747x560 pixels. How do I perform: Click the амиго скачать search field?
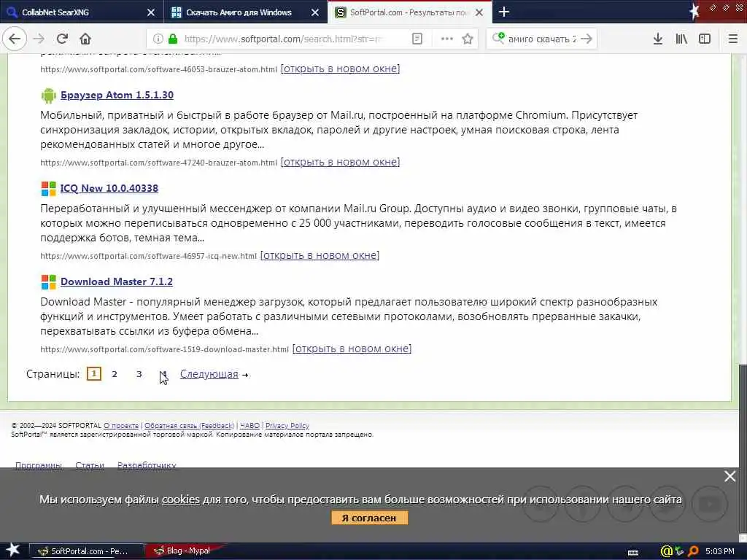(542, 39)
